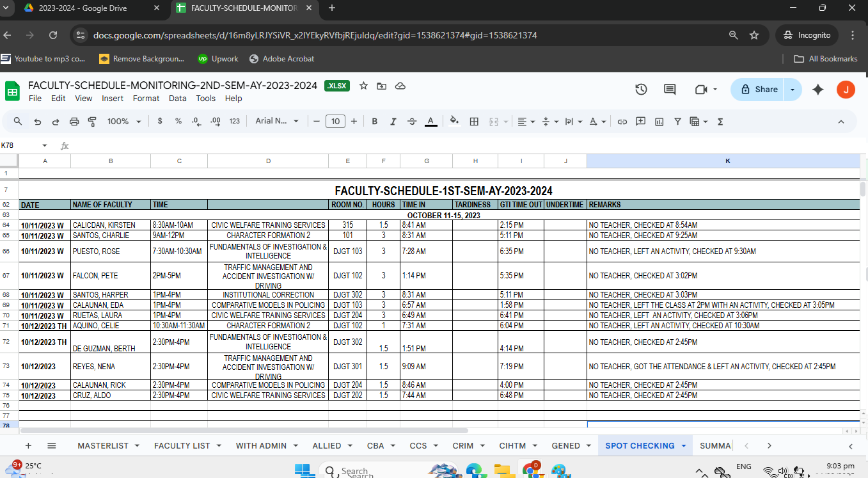Open the borders menu

[474, 122]
